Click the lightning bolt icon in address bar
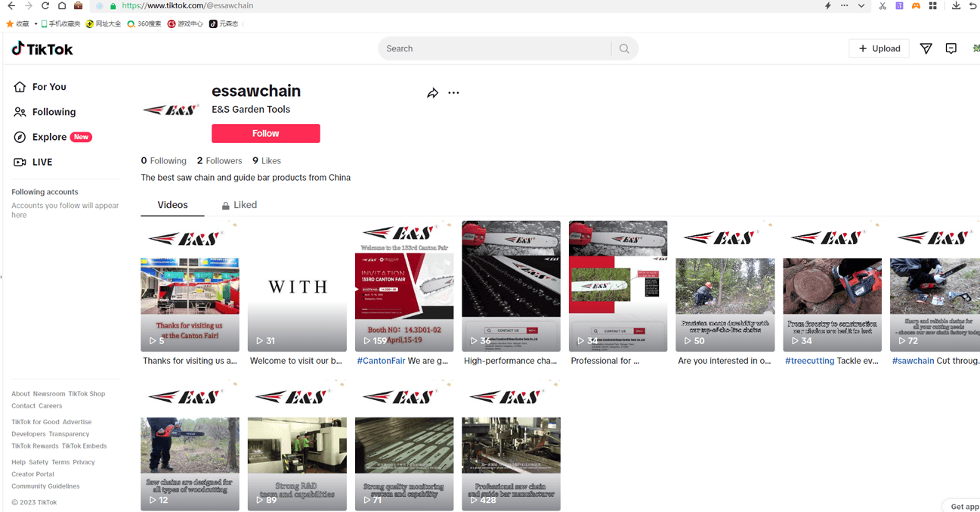The width and height of the screenshot is (980, 512). pos(827,5)
